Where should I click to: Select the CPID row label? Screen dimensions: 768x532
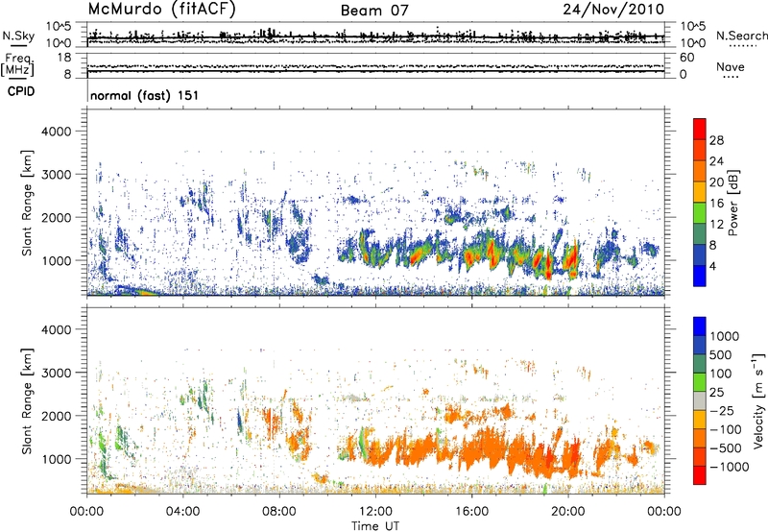(x=21, y=91)
